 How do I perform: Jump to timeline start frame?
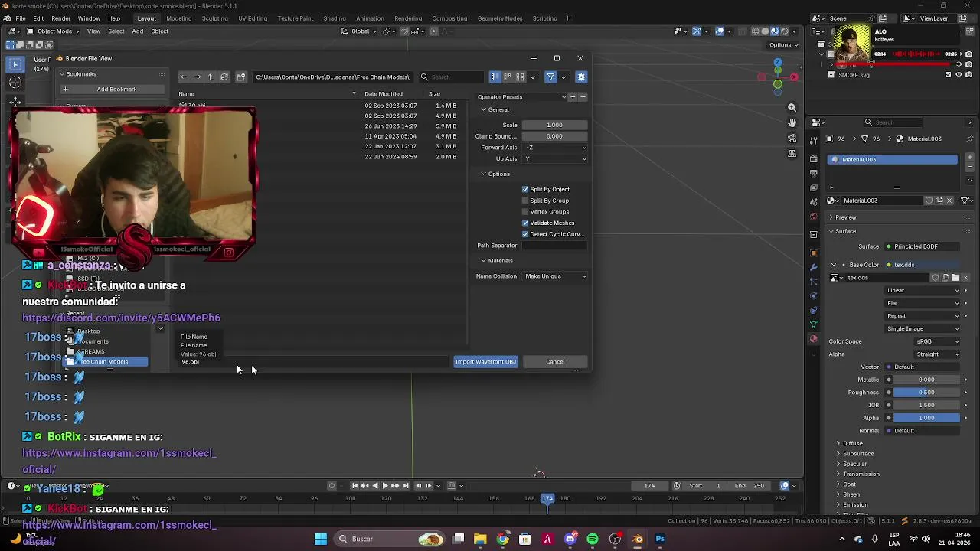354,486
